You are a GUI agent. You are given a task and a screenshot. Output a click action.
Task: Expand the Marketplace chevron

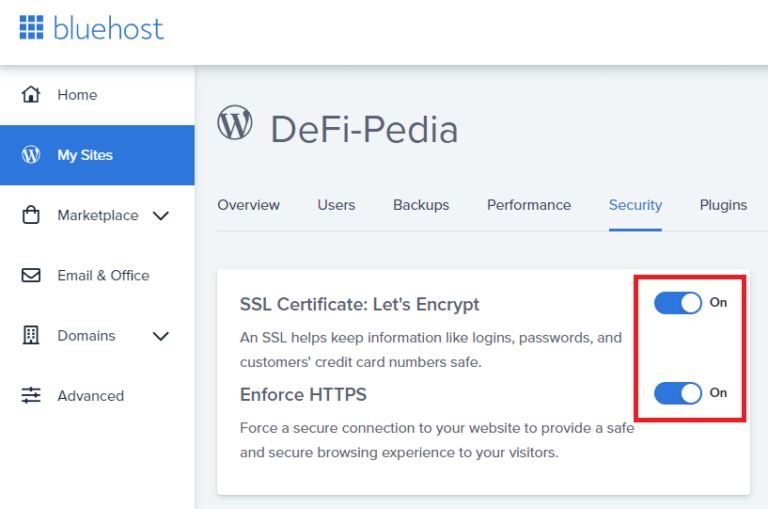(160, 216)
